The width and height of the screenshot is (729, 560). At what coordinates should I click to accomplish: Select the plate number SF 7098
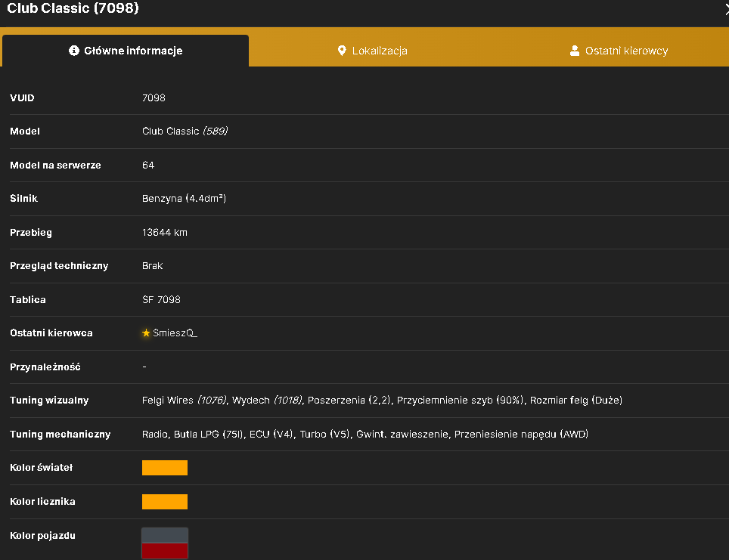[x=161, y=300]
